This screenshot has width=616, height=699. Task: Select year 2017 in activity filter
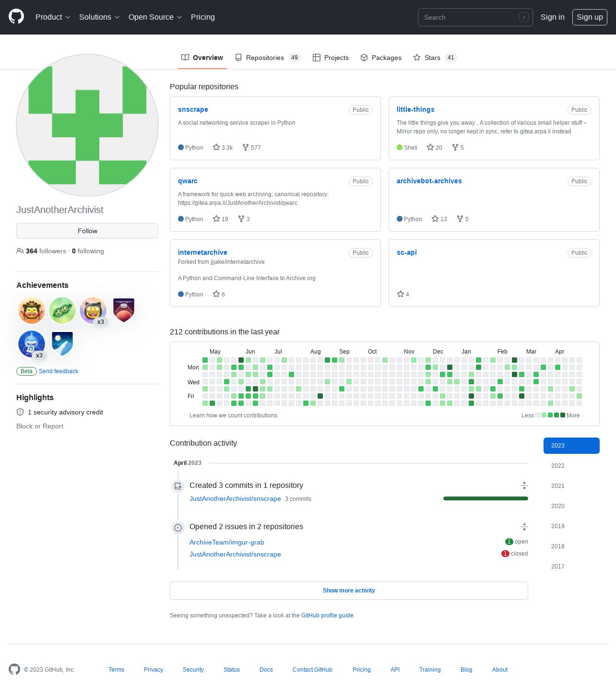click(571, 567)
